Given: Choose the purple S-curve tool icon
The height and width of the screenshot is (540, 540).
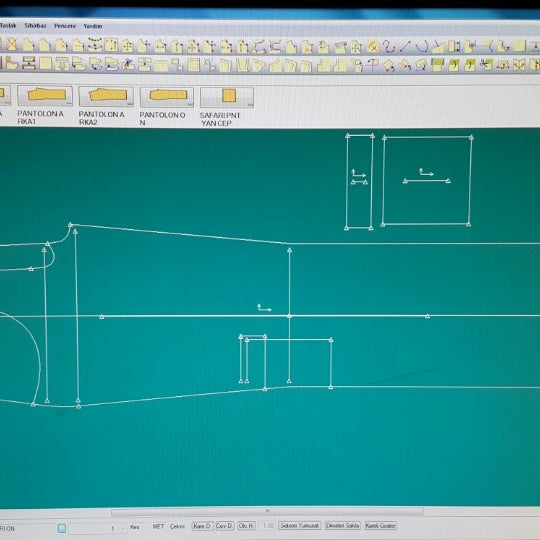Looking at the screenshot, I should [x=389, y=46].
